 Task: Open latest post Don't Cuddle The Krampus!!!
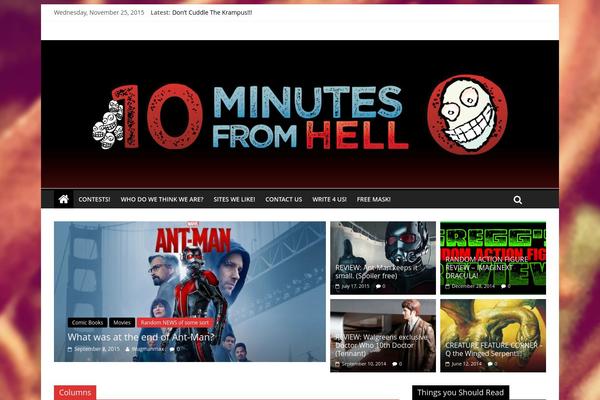[212, 13]
